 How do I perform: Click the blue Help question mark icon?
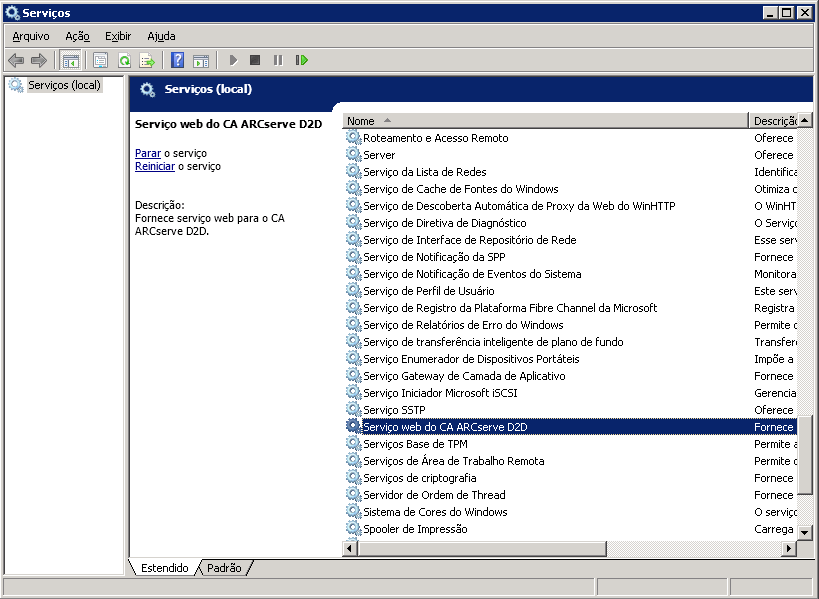pyautogui.click(x=177, y=60)
